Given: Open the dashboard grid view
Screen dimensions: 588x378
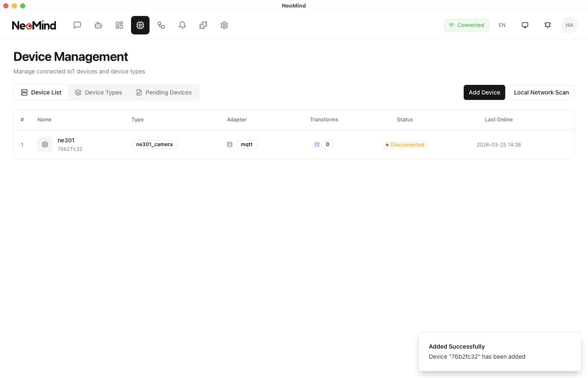Looking at the screenshot, I should pyautogui.click(x=119, y=25).
